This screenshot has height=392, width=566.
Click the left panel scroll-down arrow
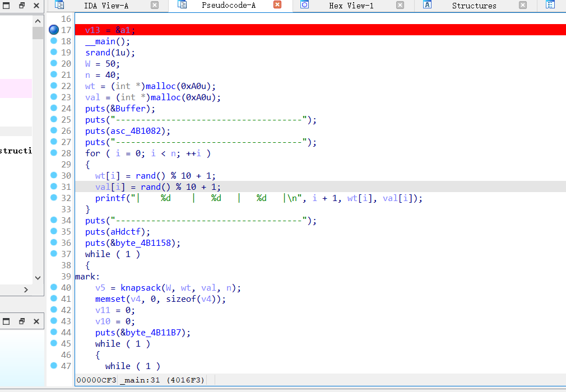click(x=38, y=277)
